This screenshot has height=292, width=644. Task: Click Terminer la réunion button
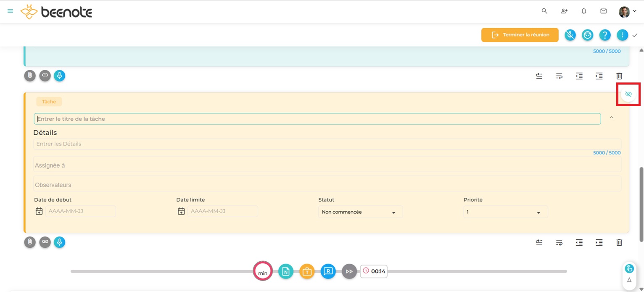(x=520, y=35)
